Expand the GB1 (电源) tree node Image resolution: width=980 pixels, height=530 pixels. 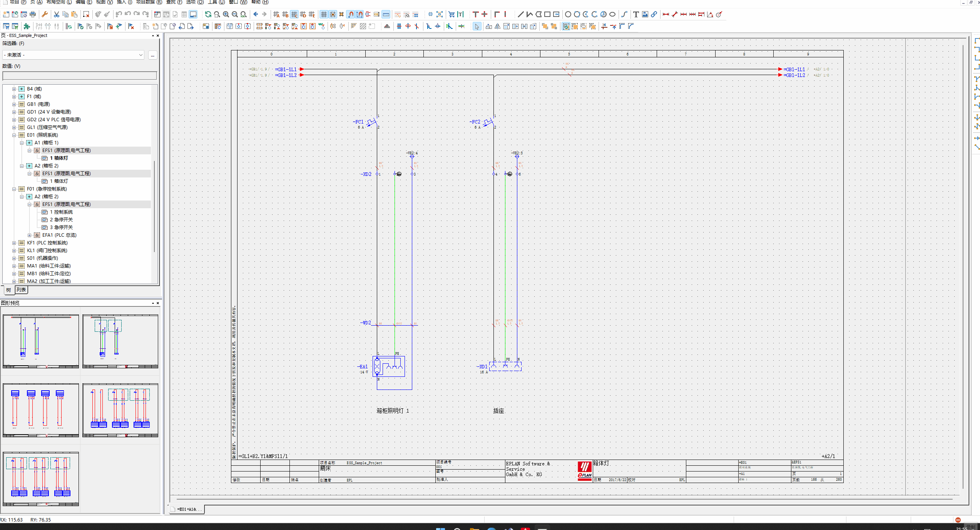pos(14,104)
